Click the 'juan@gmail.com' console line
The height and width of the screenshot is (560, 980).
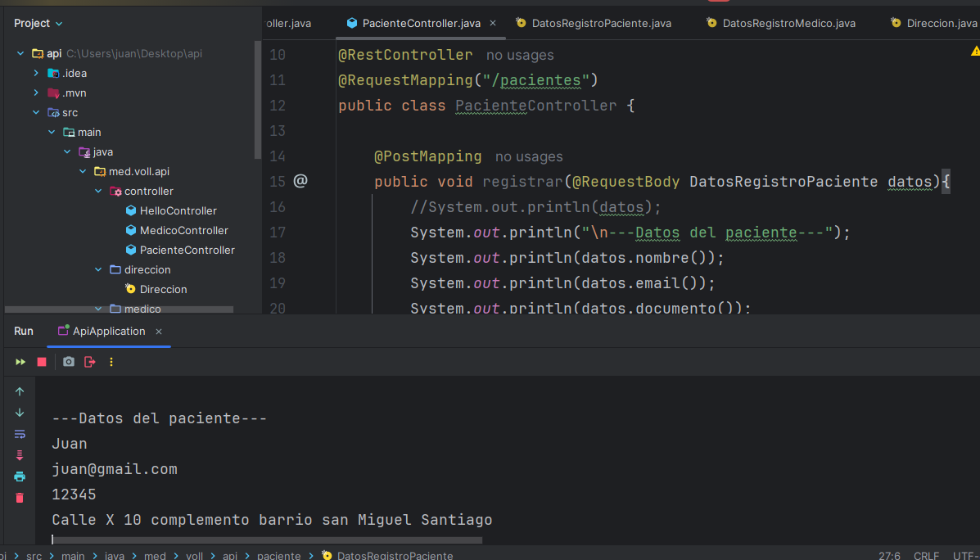click(115, 469)
